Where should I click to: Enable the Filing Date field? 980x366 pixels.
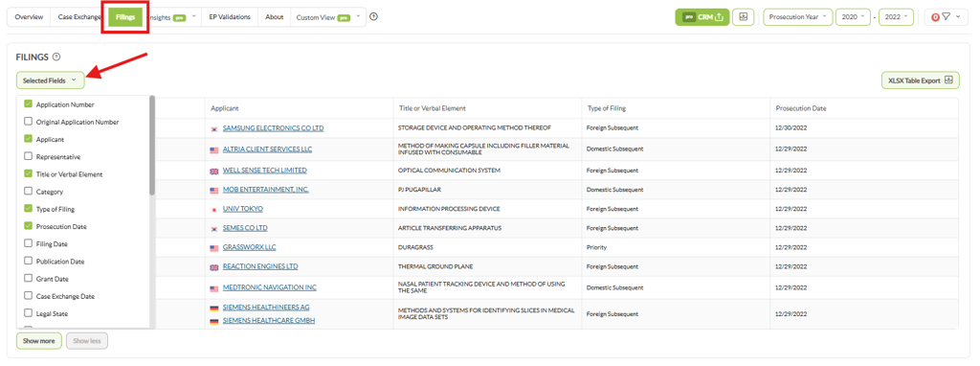(x=28, y=244)
